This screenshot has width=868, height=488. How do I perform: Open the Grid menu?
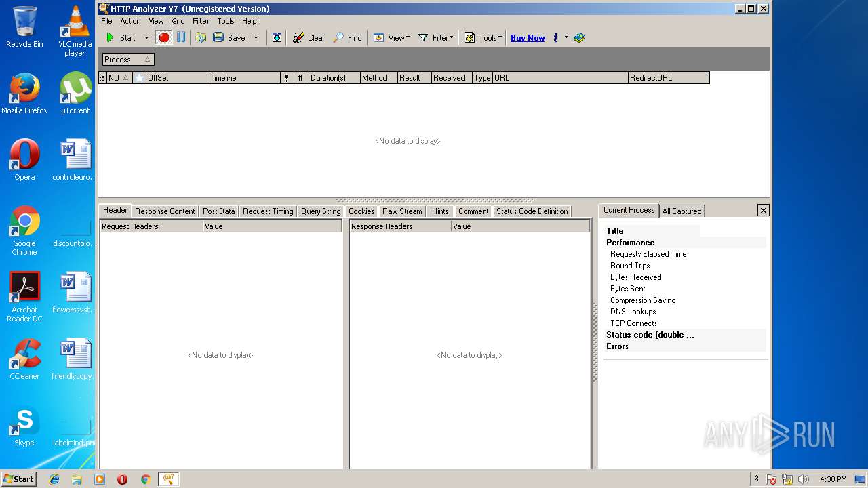tap(178, 21)
